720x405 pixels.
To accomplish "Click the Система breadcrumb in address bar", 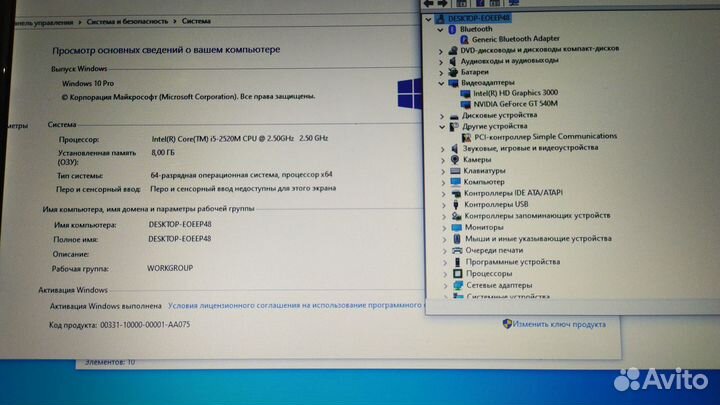I will pyautogui.click(x=196, y=21).
